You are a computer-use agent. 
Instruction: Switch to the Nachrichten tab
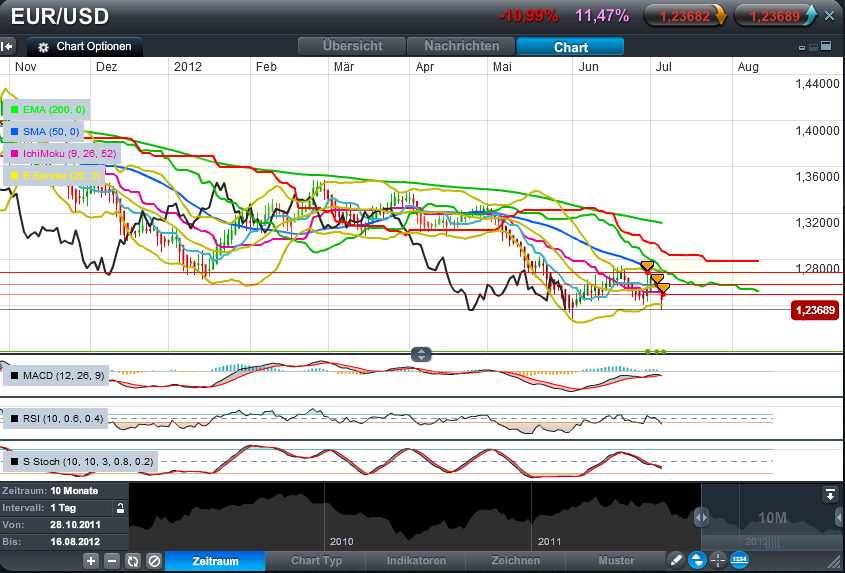coord(461,46)
